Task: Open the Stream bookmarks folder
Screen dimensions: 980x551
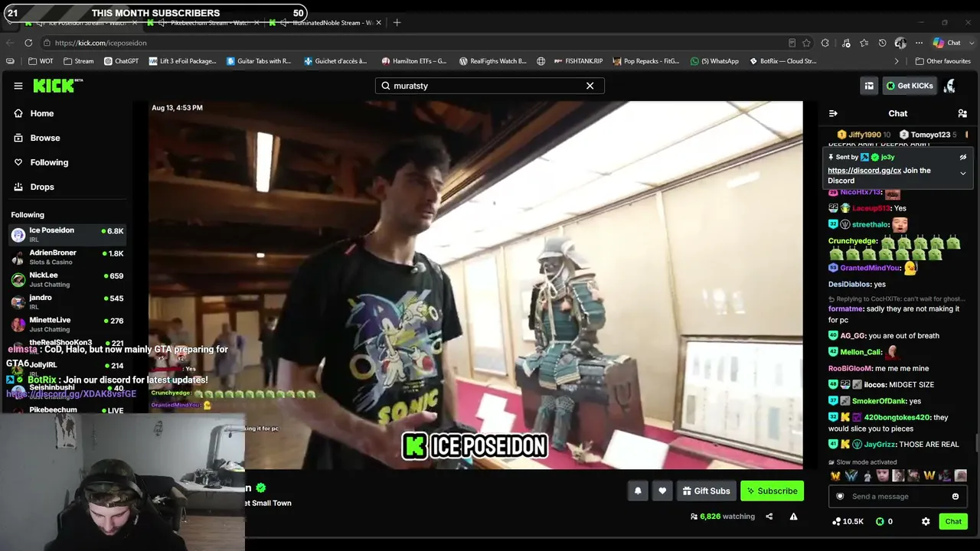Action: [x=79, y=61]
